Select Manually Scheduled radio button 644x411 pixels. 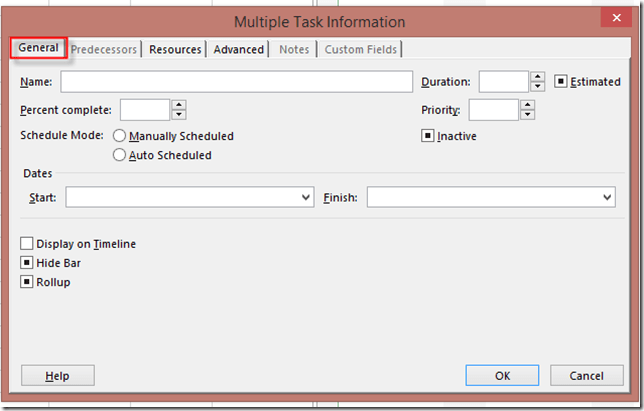pos(120,136)
